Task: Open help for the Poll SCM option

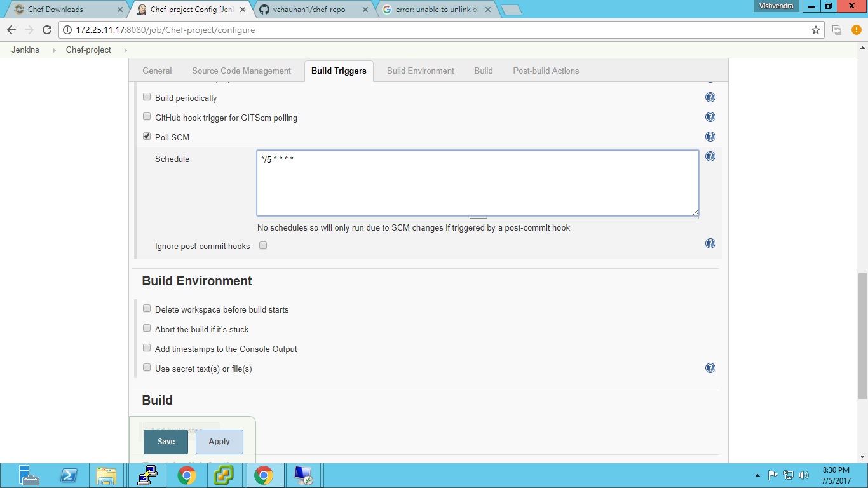Action: [x=710, y=136]
